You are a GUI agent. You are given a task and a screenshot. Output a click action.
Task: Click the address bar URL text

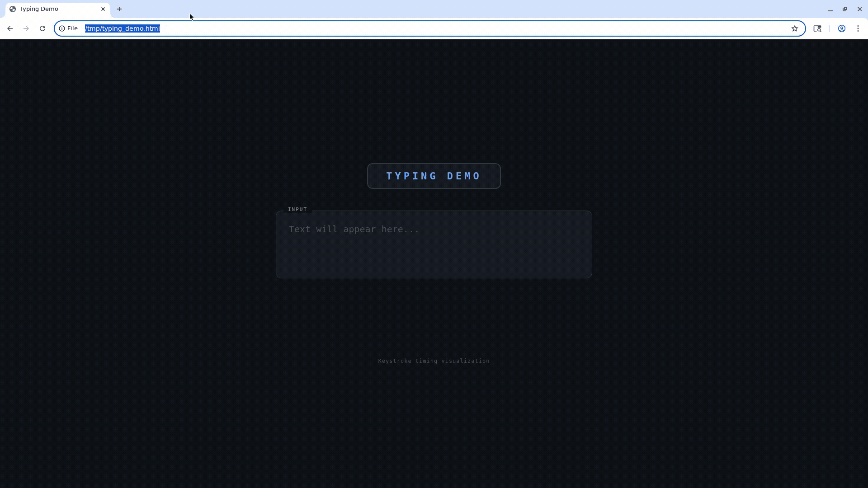tap(123, 28)
